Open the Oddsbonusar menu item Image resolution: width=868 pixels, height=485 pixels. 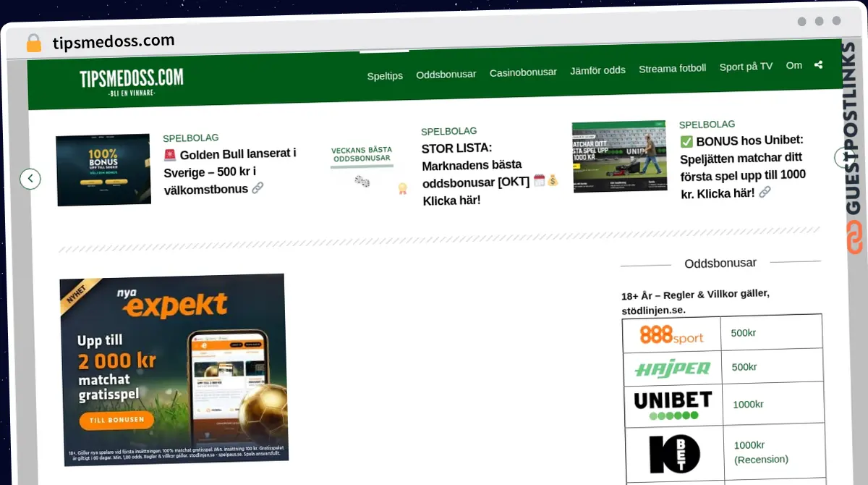click(446, 74)
